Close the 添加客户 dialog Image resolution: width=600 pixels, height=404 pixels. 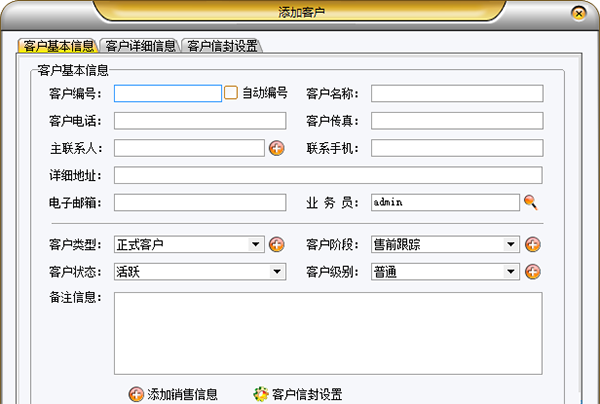[579, 13]
